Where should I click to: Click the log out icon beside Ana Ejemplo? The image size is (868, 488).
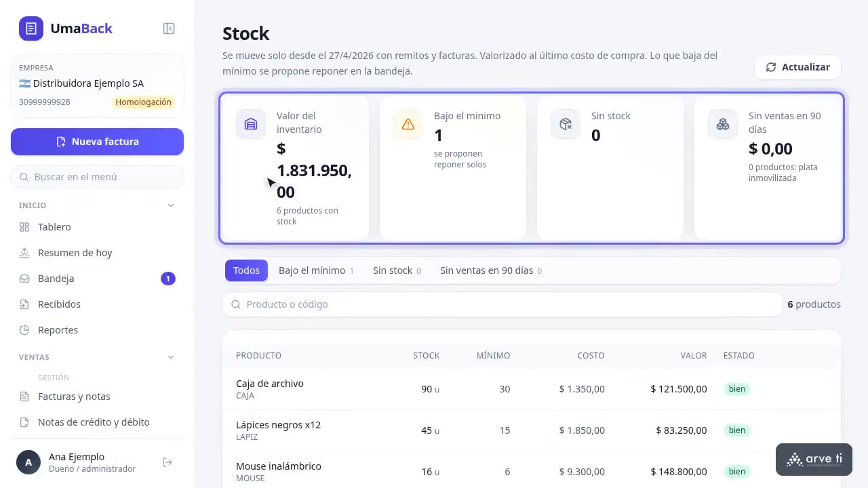(167, 462)
